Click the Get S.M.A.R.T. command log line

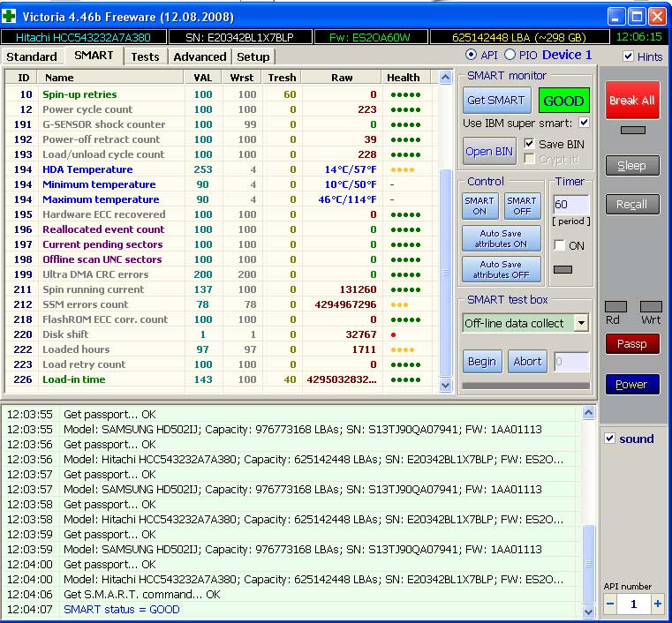pos(142,594)
